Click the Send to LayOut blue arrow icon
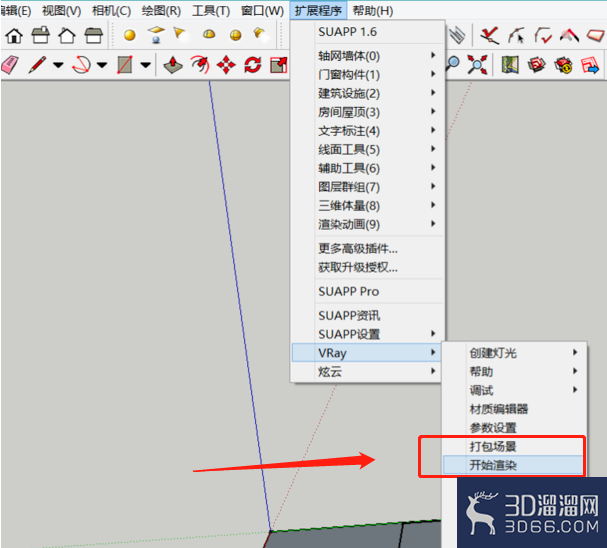This screenshot has height=548, width=607. 590,65
